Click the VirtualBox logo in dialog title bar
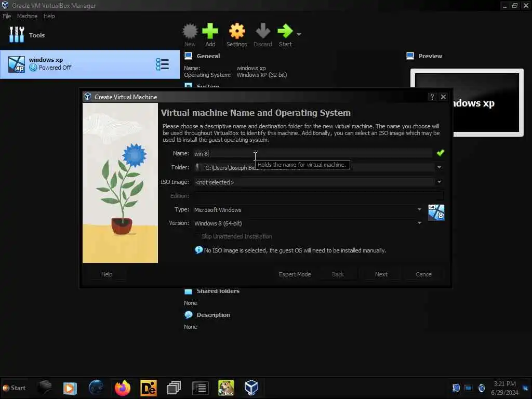Image resolution: width=532 pixels, height=399 pixels. coord(87,97)
